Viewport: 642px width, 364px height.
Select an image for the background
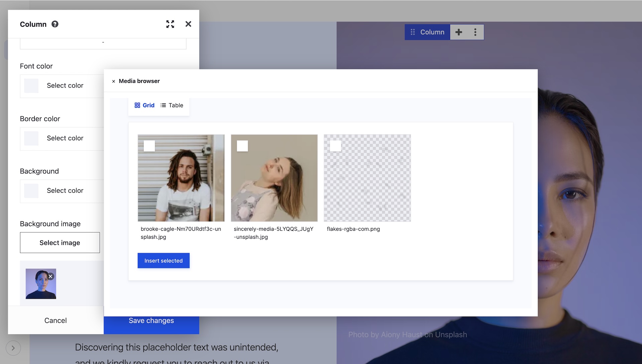pos(60,242)
